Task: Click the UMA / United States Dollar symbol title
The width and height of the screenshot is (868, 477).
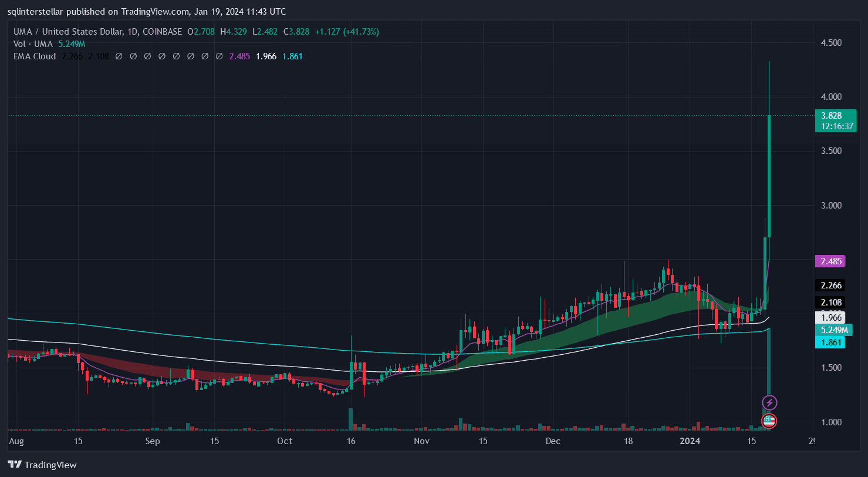Action: click(x=70, y=32)
